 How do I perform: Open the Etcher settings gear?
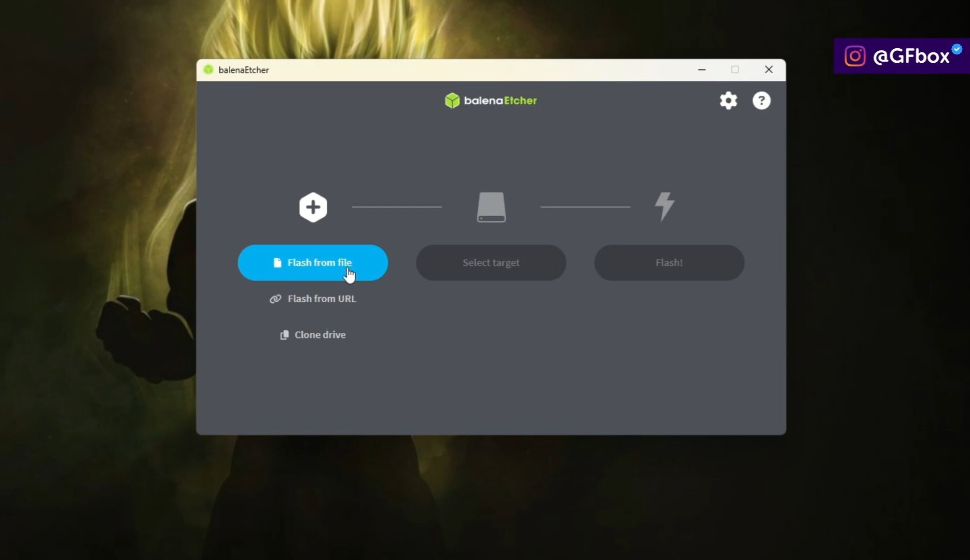pyautogui.click(x=728, y=101)
